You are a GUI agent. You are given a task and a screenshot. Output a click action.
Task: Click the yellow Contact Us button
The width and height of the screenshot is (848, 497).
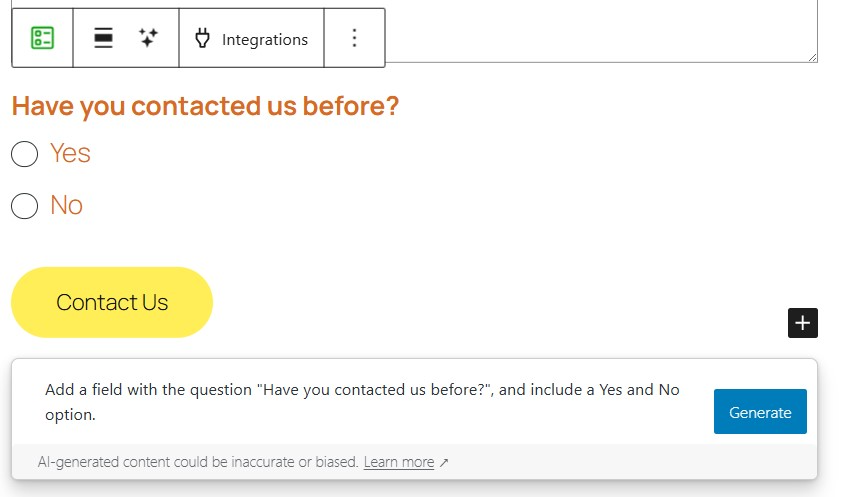click(112, 302)
